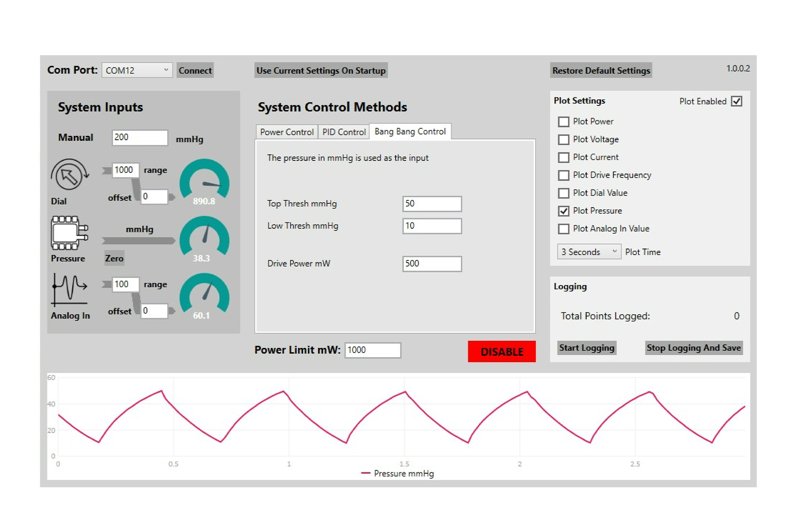This screenshot has width=798, height=532.
Task: Click the Dial range field showing 1000
Action: pyautogui.click(x=125, y=170)
